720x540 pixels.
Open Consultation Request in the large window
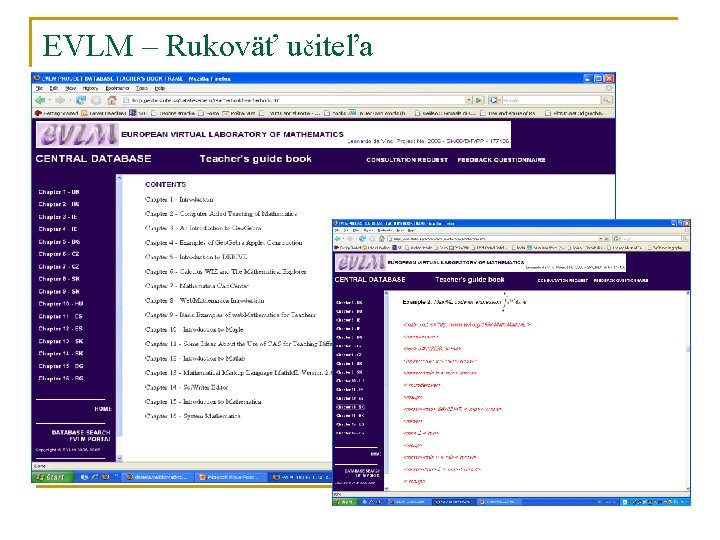click(x=407, y=160)
